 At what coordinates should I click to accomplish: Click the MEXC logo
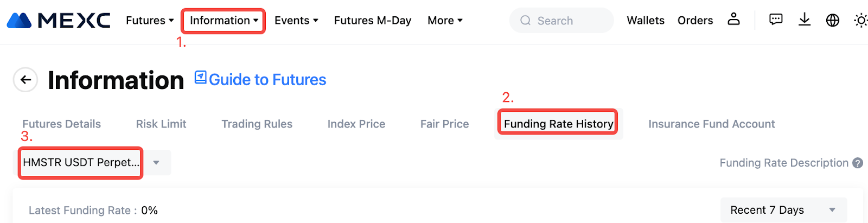[59, 21]
